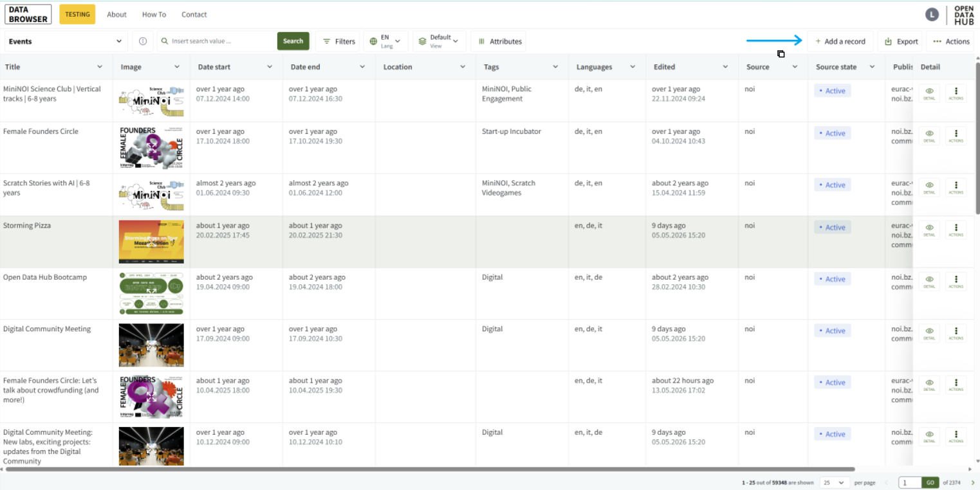Open the Events dataset dropdown
This screenshot has height=490, width=980.
point(66,41)
